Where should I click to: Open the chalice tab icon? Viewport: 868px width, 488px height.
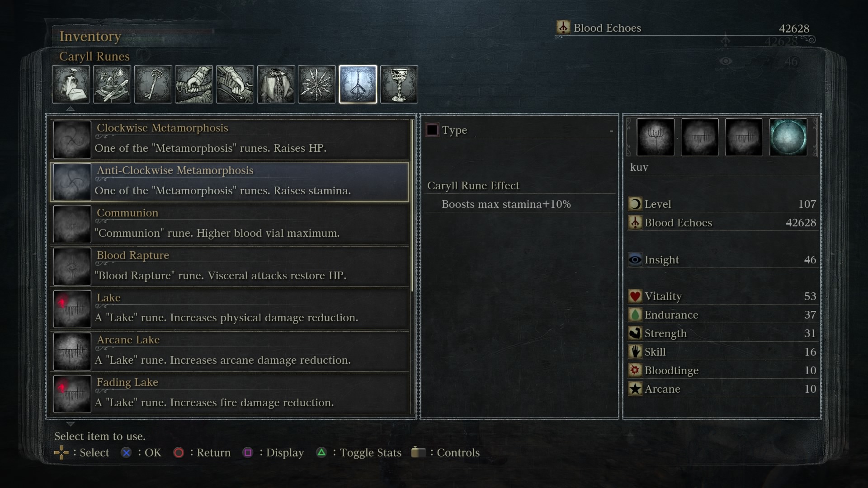point(399,84)
